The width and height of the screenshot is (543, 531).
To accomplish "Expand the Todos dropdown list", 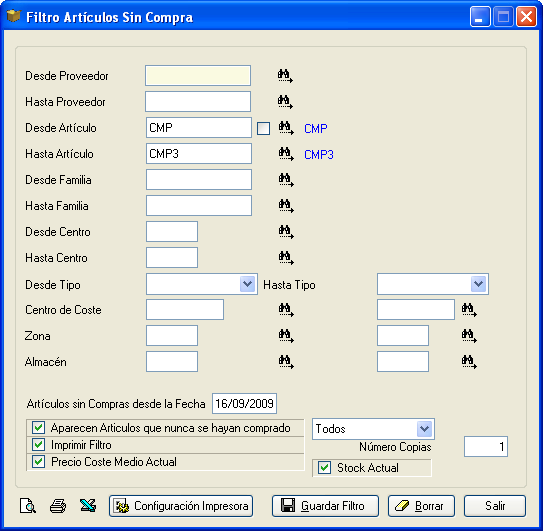I will [425, 429].
